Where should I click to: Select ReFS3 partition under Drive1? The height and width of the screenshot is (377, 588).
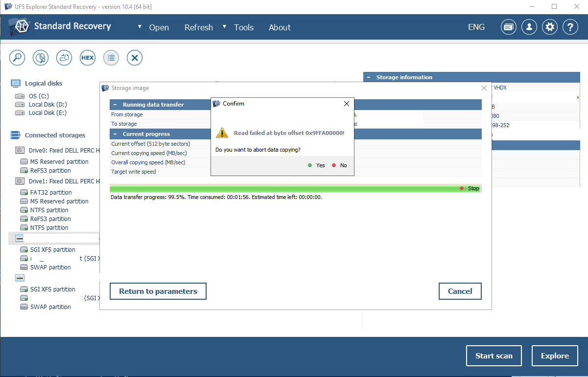pyautogui.click(x=50, y=219)
